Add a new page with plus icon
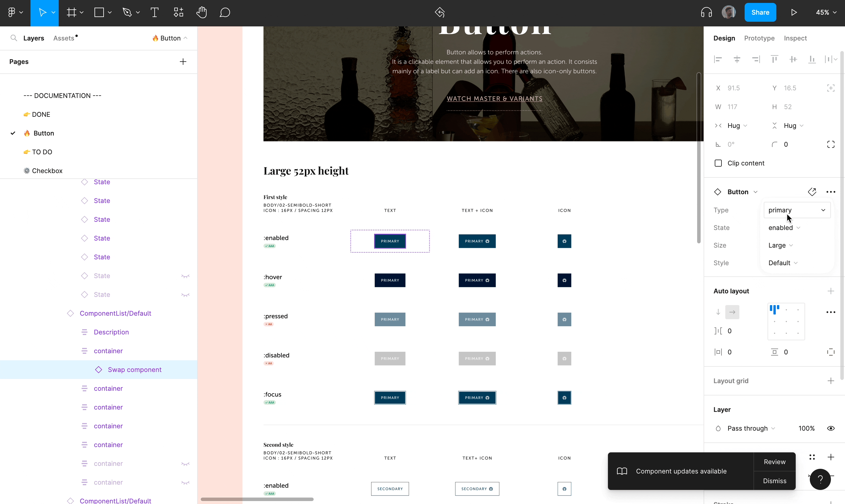 [x=183, y=62]
